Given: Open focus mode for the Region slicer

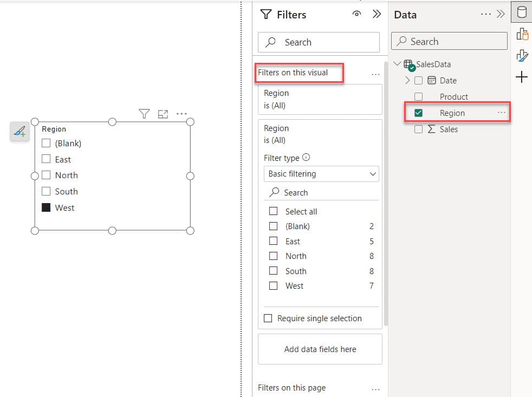Looking at the screenshot, I should (163, 114).
